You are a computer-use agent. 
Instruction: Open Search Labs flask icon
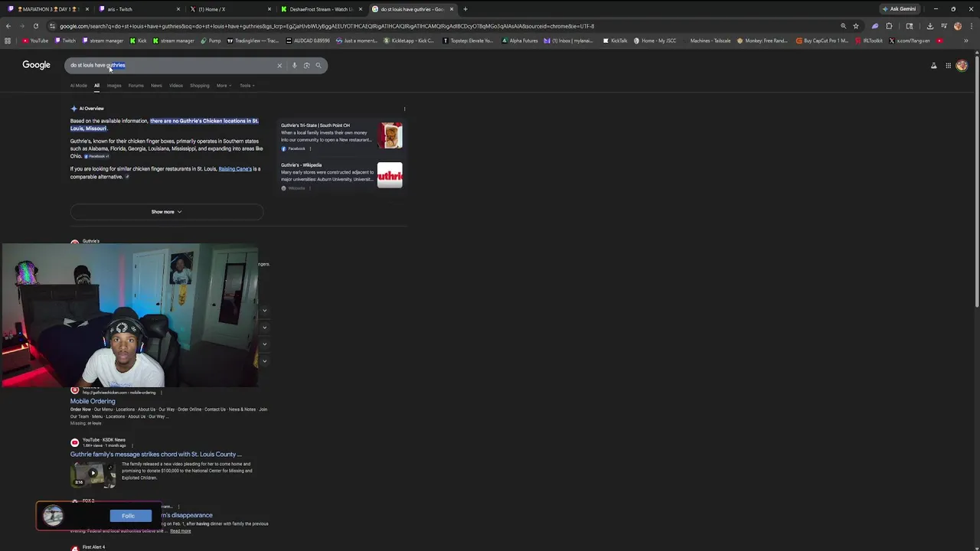coord(933,66)
